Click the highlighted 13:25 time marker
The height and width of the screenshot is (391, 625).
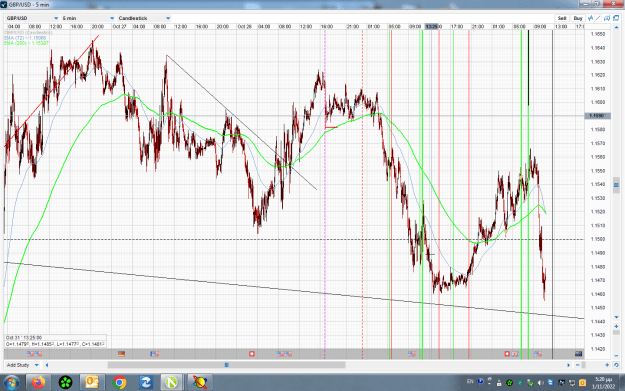click(x=432, y=27)
